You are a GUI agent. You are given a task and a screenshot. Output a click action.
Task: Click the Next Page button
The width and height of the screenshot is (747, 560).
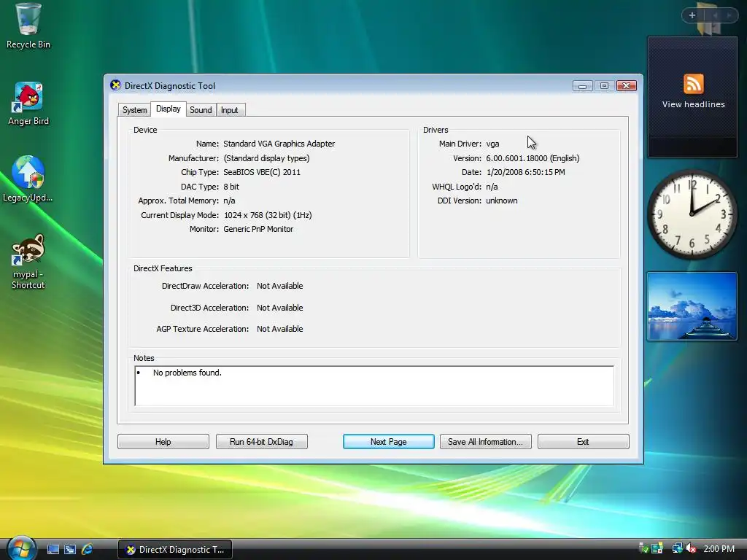coord(388,441)
